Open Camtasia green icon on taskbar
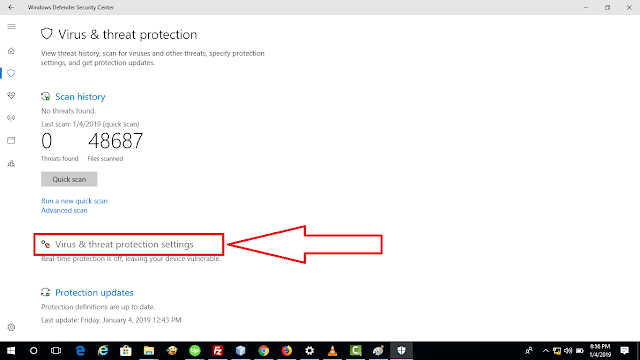The image size is (640, 360). (356, 351)
